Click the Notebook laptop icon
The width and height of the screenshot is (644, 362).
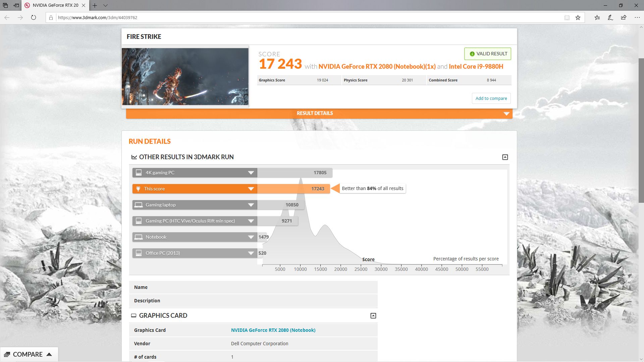tap(138, 237)
